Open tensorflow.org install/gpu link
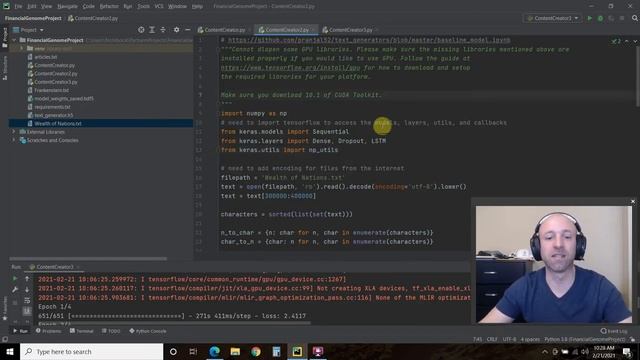Screen dimensions: 640x360 291,67
